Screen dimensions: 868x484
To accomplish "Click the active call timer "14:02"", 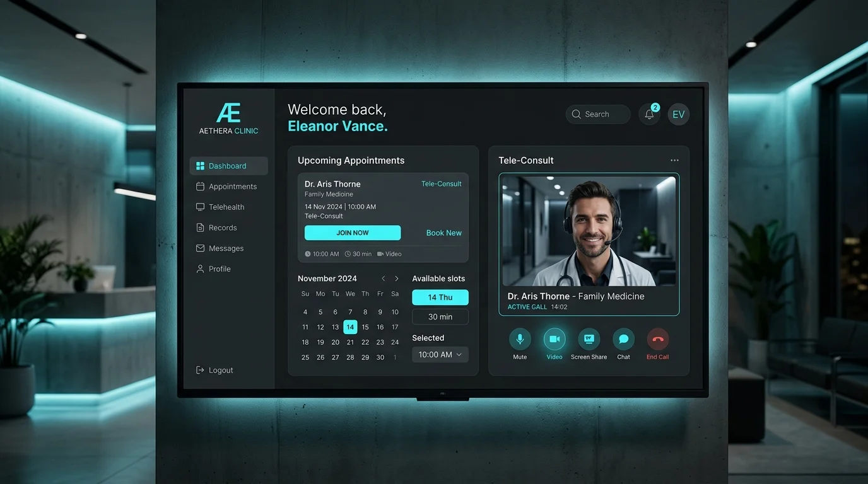I will point(559,308).
